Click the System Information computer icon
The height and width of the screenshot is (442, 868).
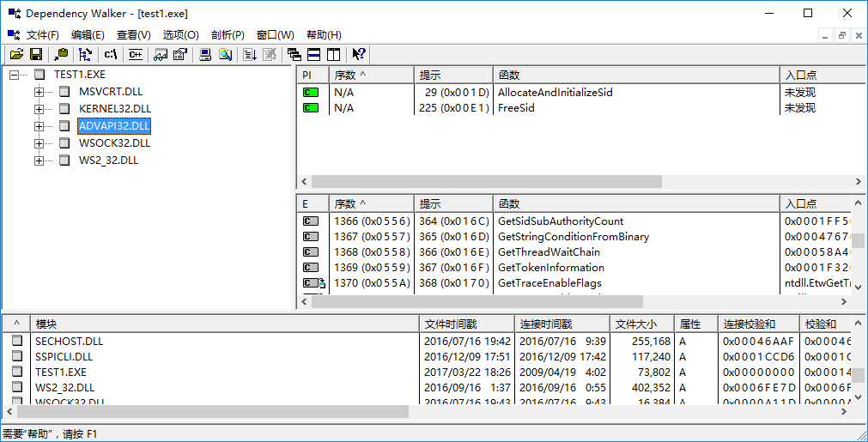click(205, 54)
